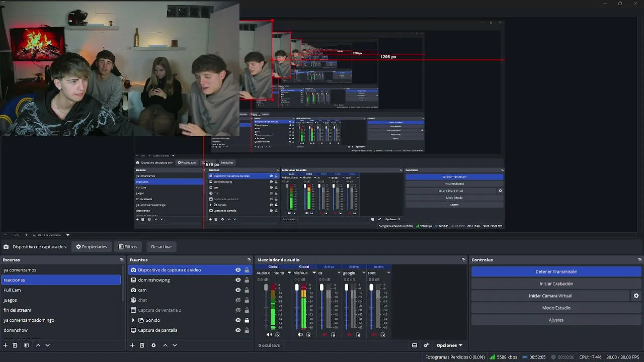Select the Full Cam scene
The height and width of the screenshot is (362, 644).
(x=61, y=290)
